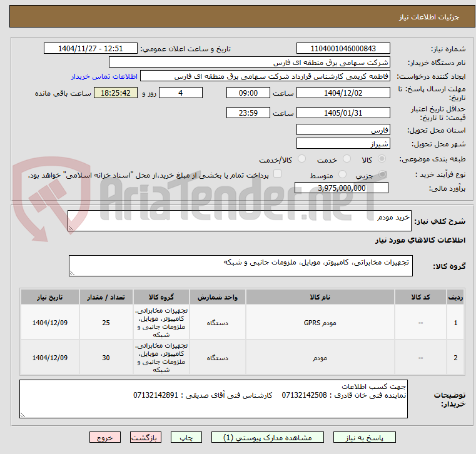Click the price validity date 1405/01/31
Viewport: 476px width, 454px height.
coord(343,113)
